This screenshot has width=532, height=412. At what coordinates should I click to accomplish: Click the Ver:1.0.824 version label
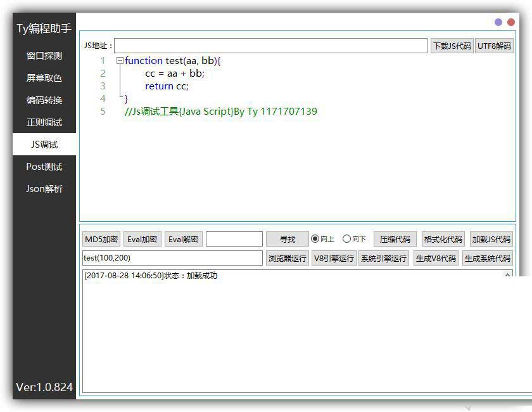[44, 387]
